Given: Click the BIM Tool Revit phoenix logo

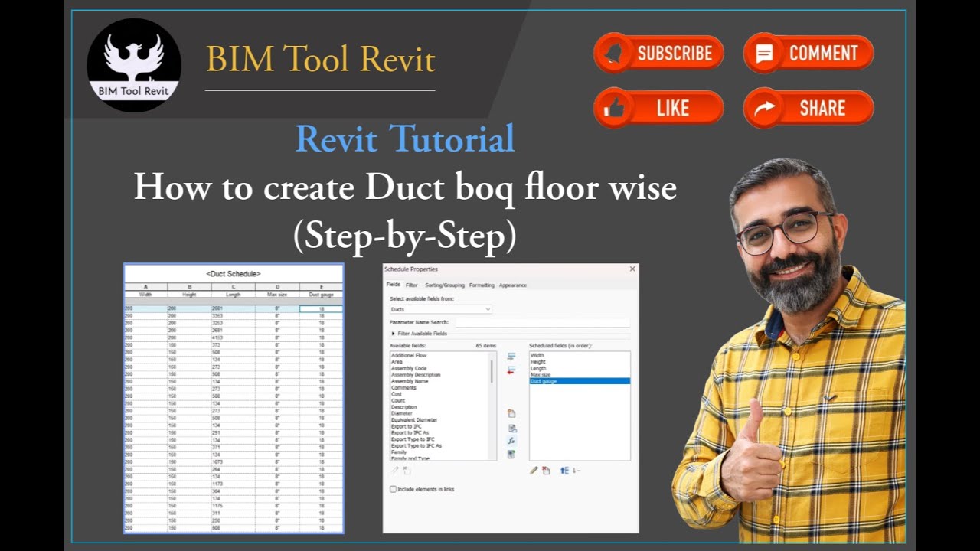Looking at the screenshot, I should click(x=134, y=65).
